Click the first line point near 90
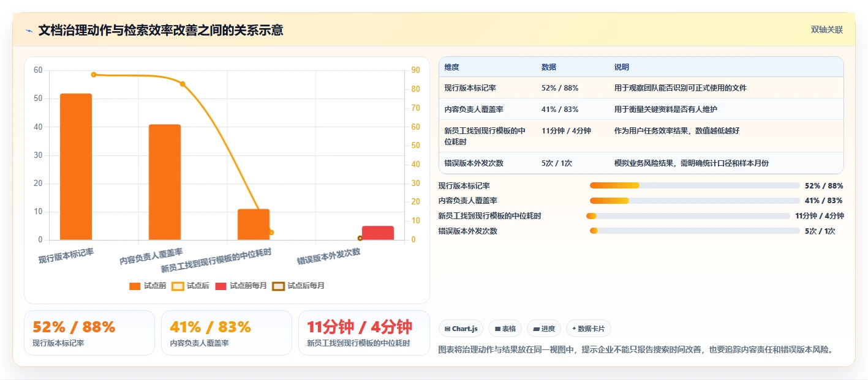 tap(94, 75)
